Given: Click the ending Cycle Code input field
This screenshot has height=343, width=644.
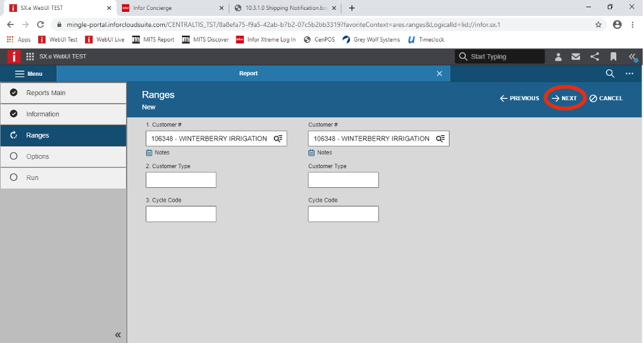Looking at the screenshot, I should pos(343,214).
